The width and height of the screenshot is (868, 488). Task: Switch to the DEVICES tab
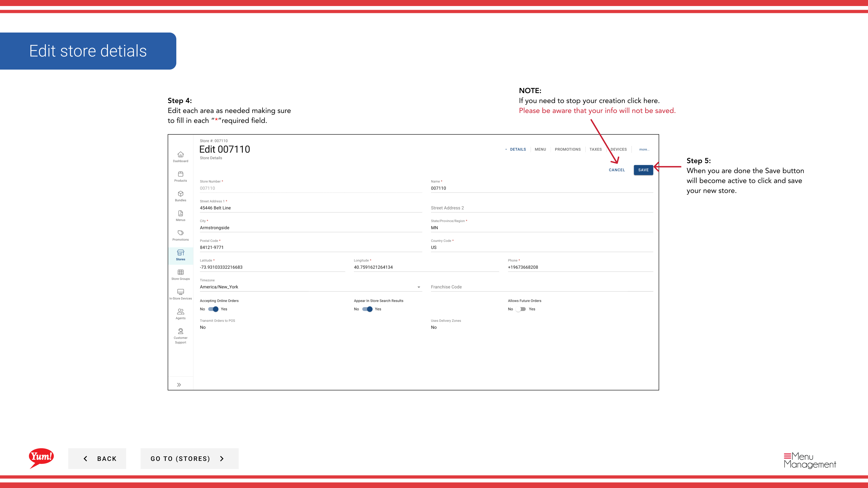(x=619, y=149)
